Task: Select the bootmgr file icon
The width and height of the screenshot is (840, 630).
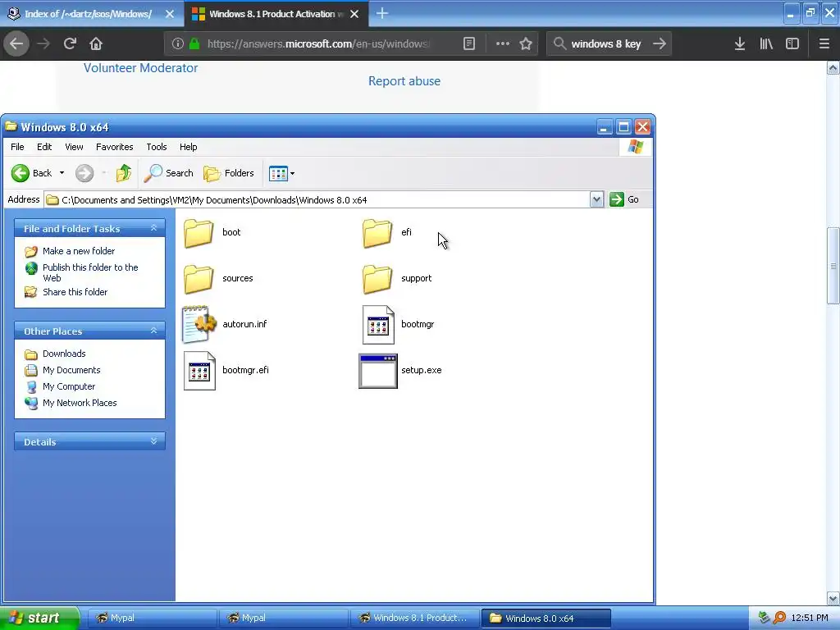Action: [x=378, y=325]
